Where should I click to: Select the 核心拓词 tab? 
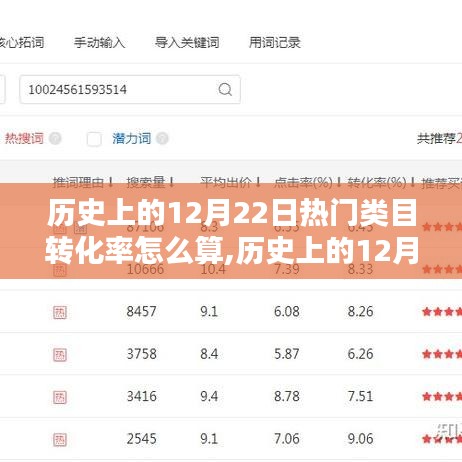pos(22,43)
